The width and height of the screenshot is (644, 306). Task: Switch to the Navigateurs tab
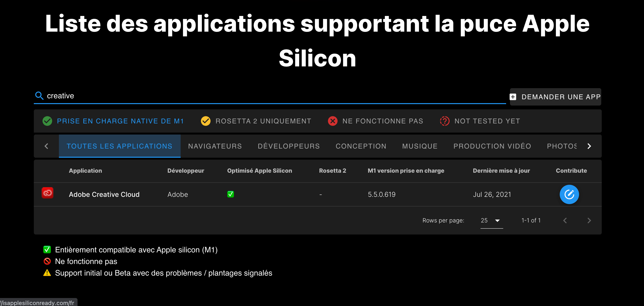(215, 146)
